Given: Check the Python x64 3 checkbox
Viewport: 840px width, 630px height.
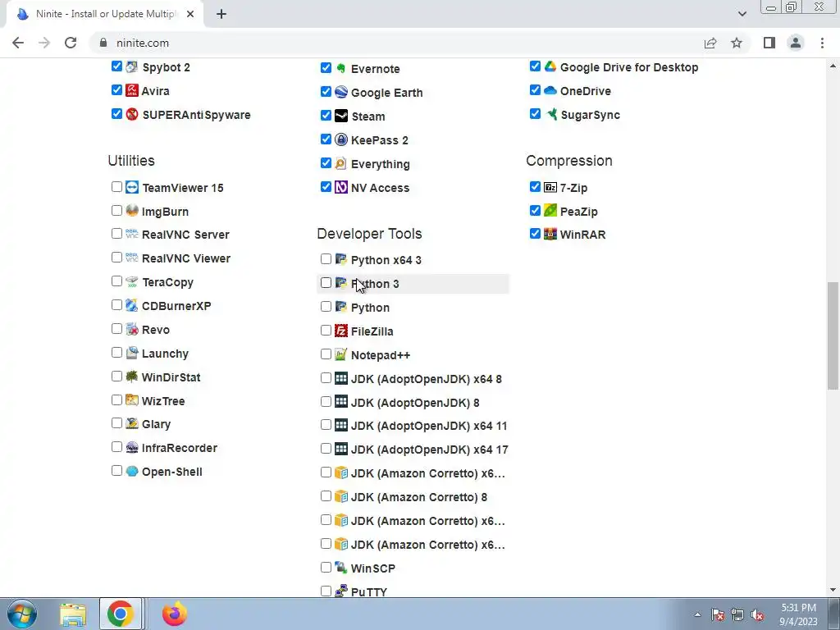Looking at the screenshot, I should coord(326,259).
